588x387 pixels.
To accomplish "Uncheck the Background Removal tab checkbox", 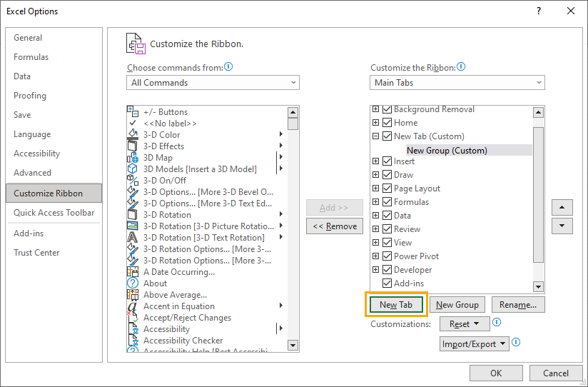I will click(387, 109).
